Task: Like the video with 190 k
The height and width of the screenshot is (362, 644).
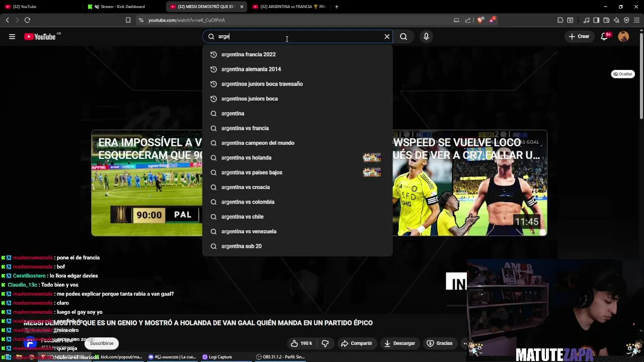Action: [x=301, y=343]
